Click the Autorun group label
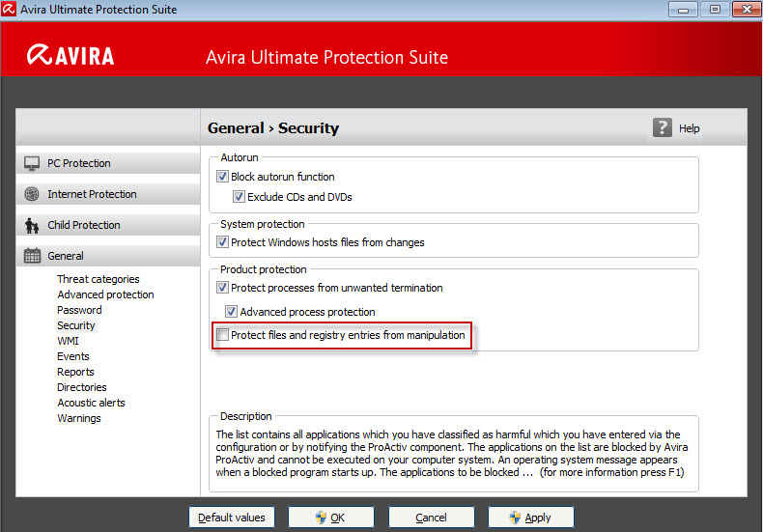Screen dimensions: 763x532 pyautogui.click(x=240, y=157)
